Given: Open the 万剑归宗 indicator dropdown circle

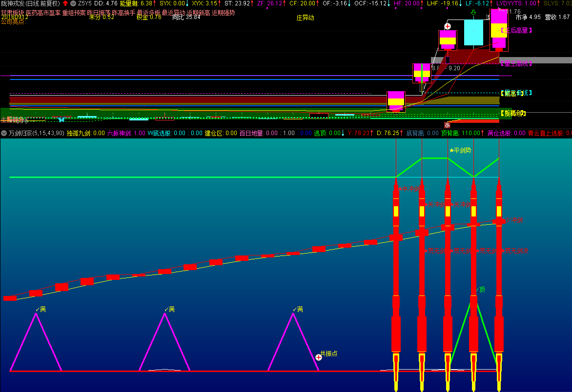Looking at the screenshot, I should [3, 133].
